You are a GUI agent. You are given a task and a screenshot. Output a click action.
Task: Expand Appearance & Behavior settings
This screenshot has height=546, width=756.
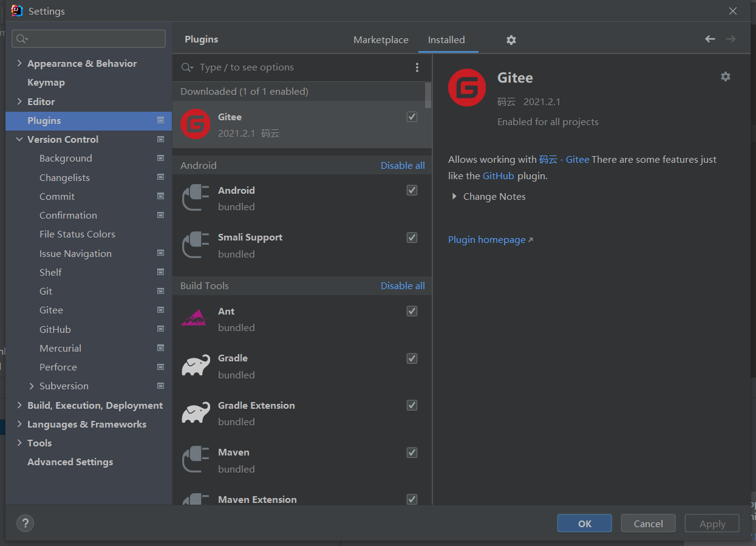[x=19, y=63]
